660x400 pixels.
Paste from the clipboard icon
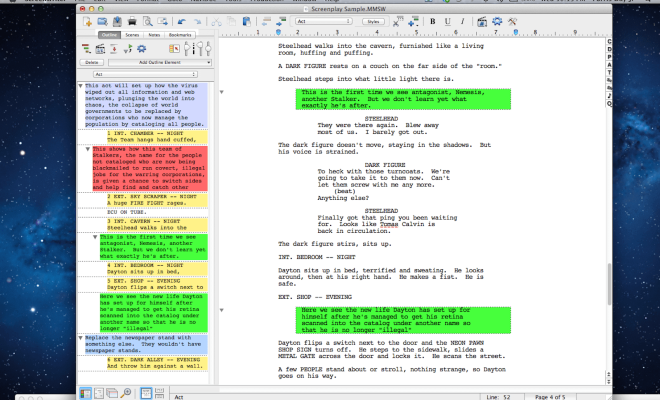point(247,21)
